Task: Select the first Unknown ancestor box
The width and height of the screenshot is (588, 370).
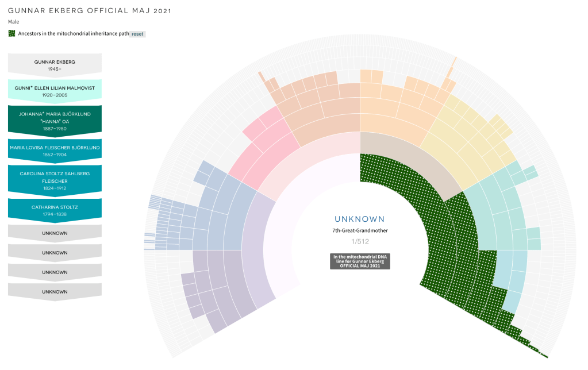Action: pos(55,233)
